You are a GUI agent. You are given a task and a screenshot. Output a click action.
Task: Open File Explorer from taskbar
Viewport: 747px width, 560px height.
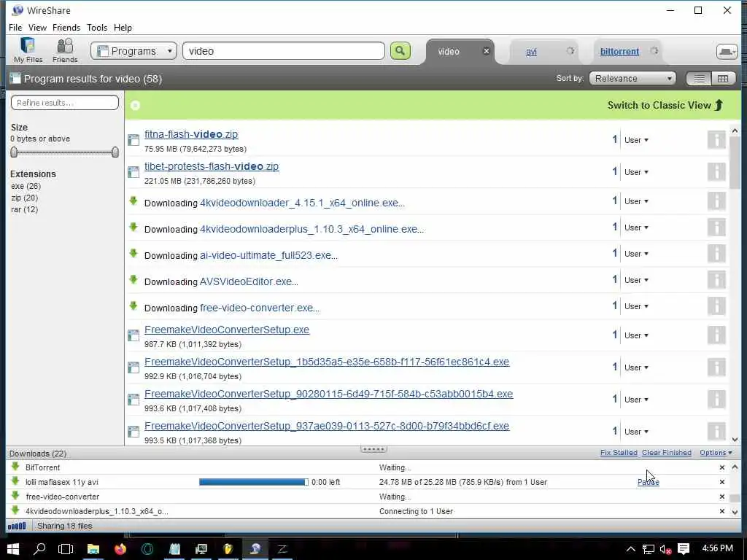pyautogui.click(x=93, y=549)
